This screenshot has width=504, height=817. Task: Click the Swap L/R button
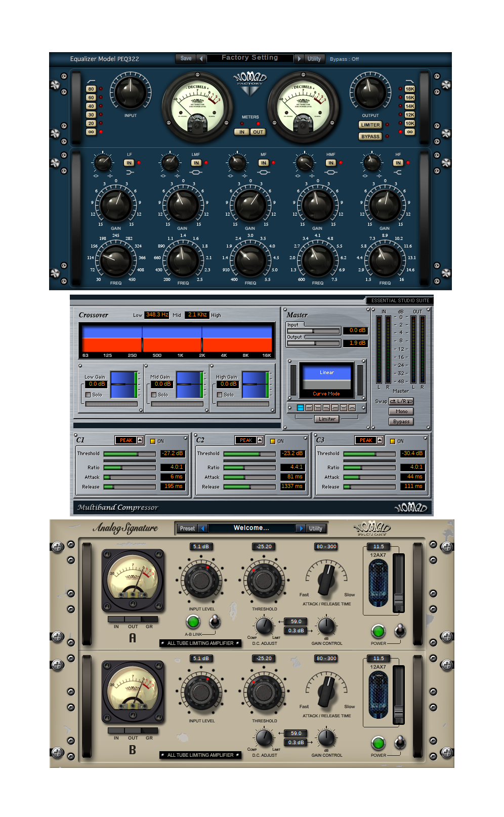click(x=401, y=401)
